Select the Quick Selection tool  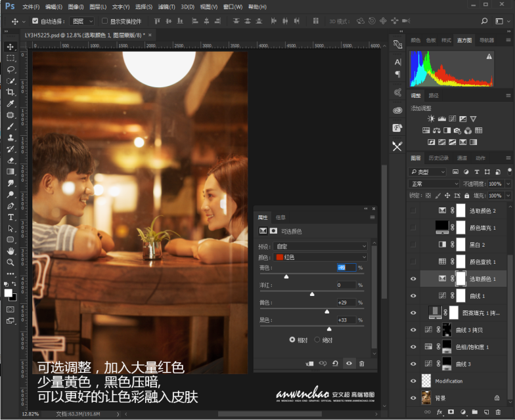point(11,81)
